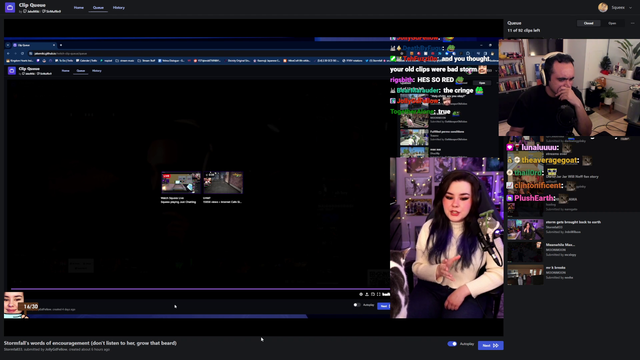Click the Clip Queue logo icon
Image resolution: width=640 pixels, height=360 pixels.
10,7
